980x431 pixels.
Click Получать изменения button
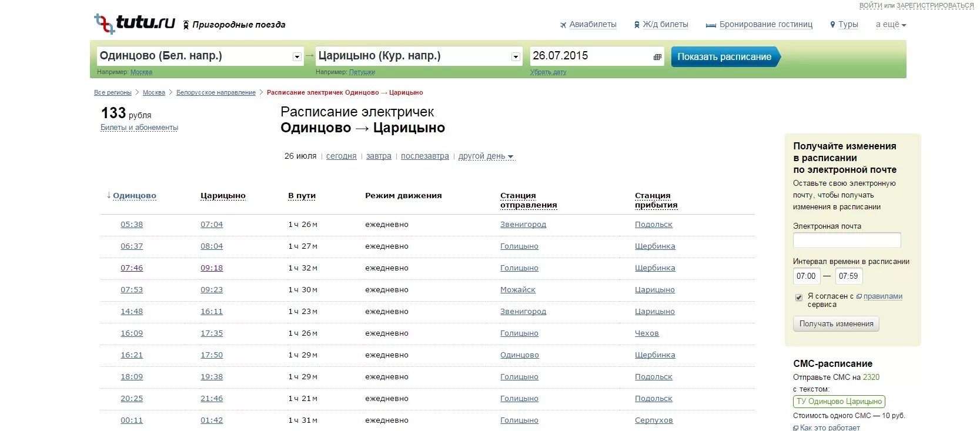click(836, 324)
